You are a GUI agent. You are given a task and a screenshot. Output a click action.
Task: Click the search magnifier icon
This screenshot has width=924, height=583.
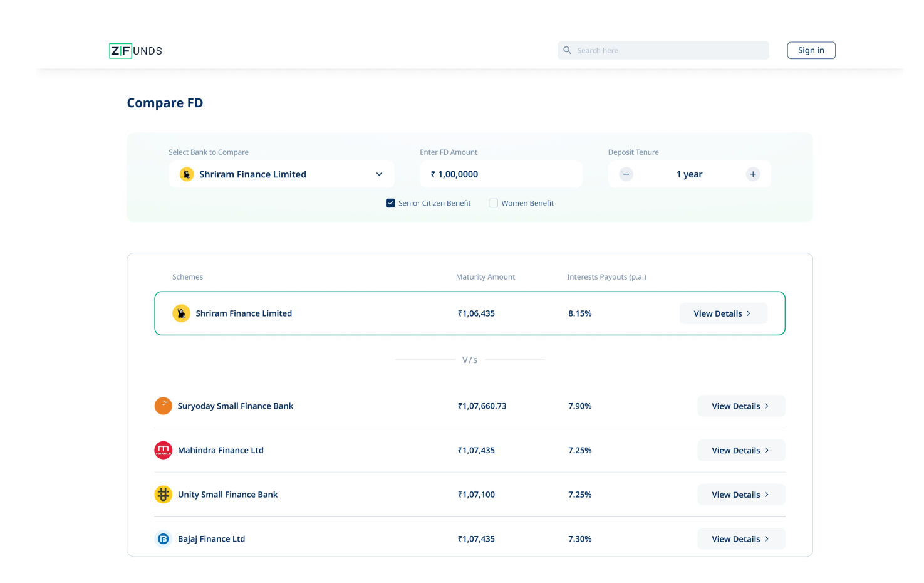(567, 50)
